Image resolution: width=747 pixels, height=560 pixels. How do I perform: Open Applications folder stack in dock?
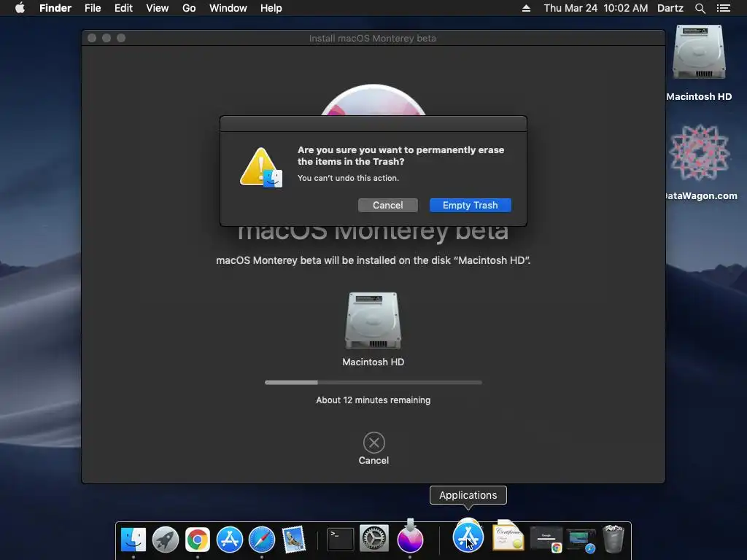click(x=468, y=537)
